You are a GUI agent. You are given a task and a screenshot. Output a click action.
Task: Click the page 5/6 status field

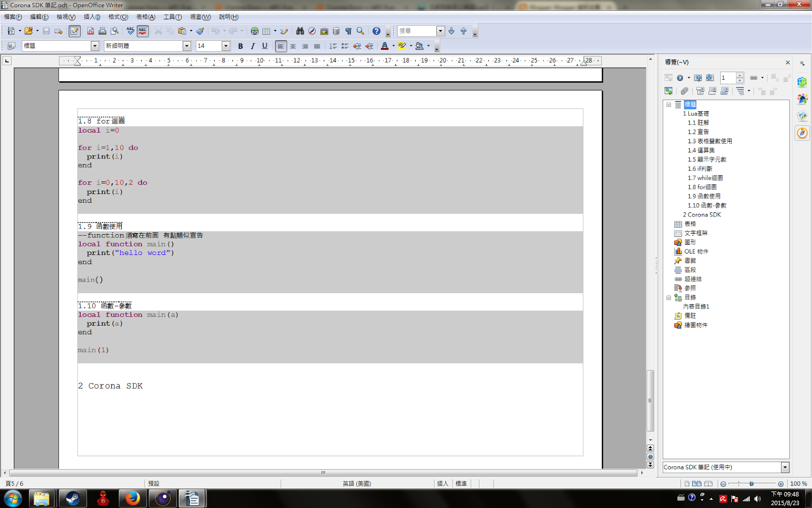pos(14,484)
